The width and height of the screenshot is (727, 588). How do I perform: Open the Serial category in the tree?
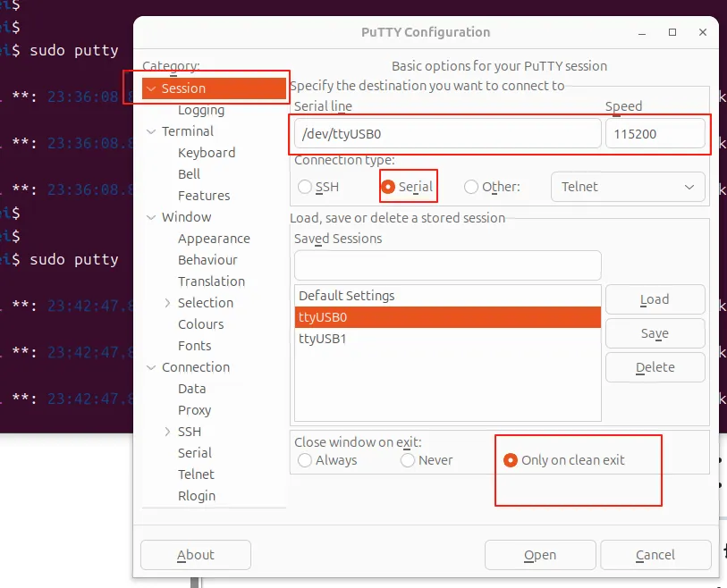tap(195, 453)
